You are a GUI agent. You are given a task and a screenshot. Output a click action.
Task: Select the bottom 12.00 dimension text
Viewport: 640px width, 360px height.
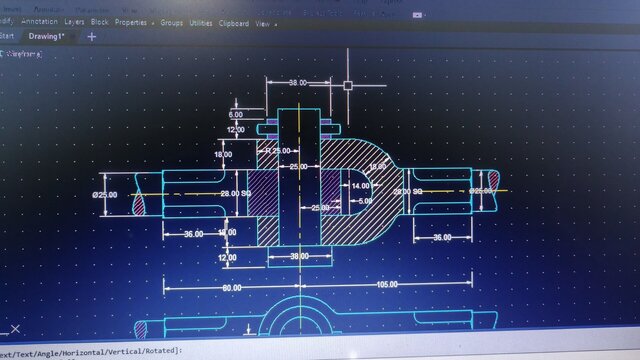[x=227, y=258]
